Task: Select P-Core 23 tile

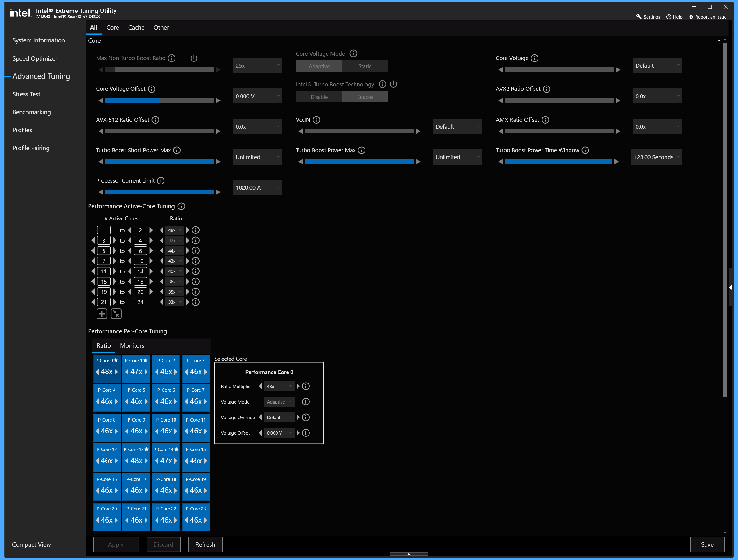Action: [x=196, y=517]
